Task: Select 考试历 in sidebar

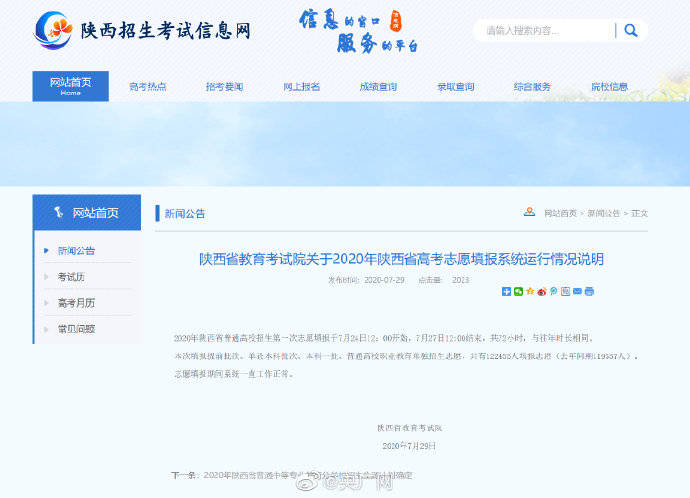Action: click(71, 277)
